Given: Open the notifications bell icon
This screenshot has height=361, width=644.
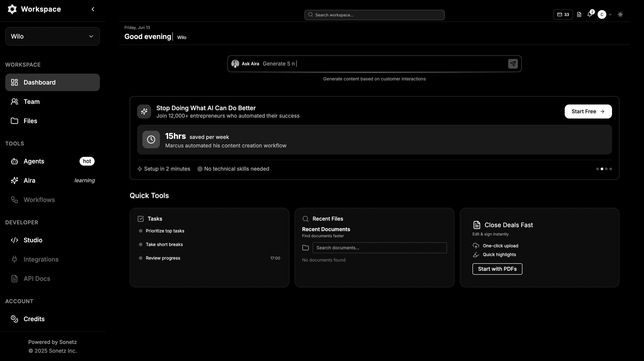Looking at the screenshot, I should 589,14.
